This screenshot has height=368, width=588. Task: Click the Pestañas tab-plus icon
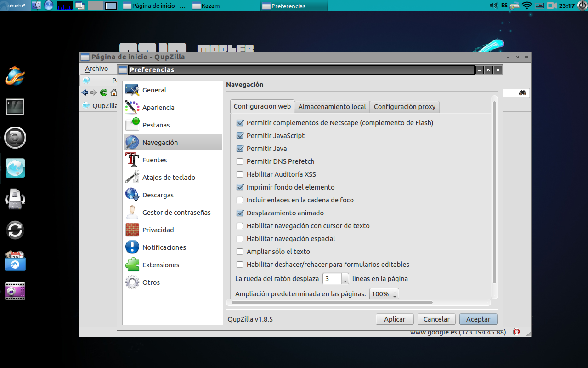tap(132, 125)
